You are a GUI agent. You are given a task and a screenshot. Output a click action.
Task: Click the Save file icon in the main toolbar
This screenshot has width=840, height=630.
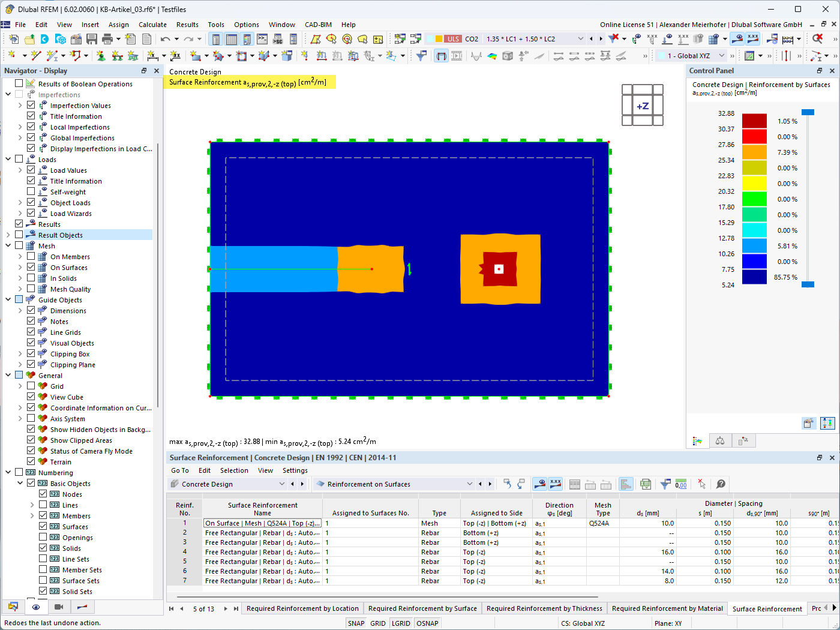pos(92,39)
